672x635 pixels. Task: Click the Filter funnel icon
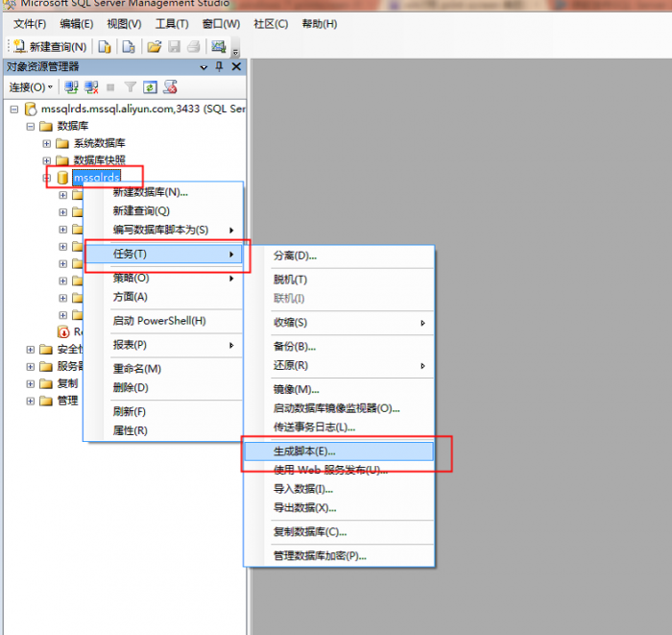pyautogui.click(x=130, y=87)
